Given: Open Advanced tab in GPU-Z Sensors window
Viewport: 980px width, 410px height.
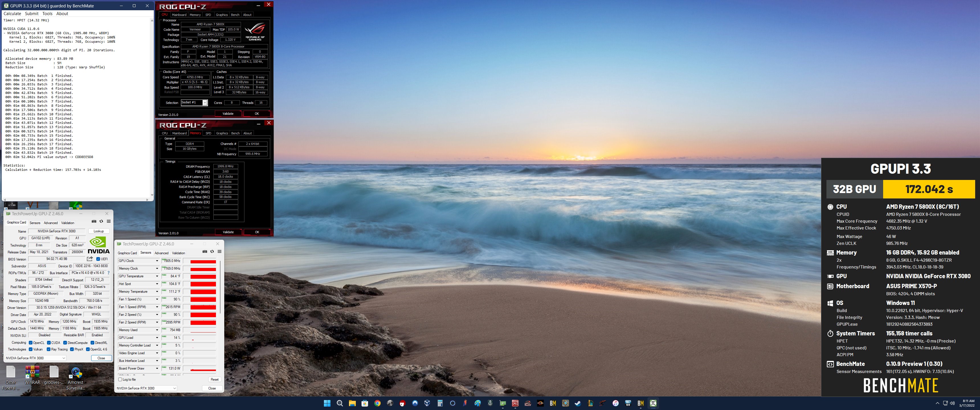Looking at the screenshot, I should 161,253.
